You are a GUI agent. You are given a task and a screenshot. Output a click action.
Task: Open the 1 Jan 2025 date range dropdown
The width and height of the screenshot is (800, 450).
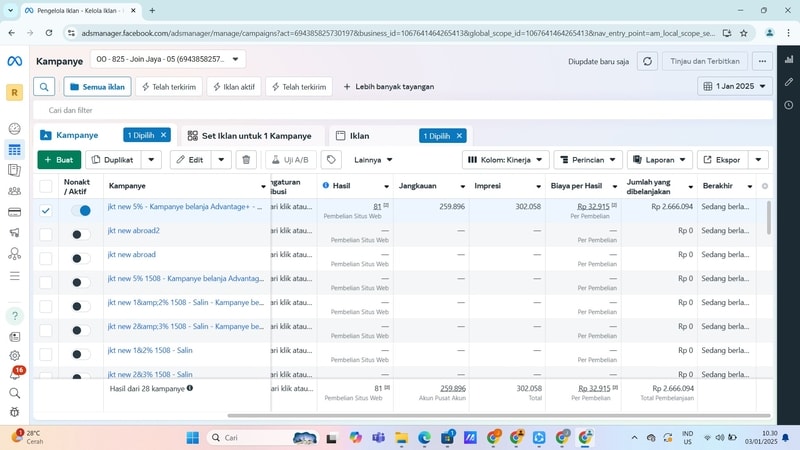tap(735, 86)
